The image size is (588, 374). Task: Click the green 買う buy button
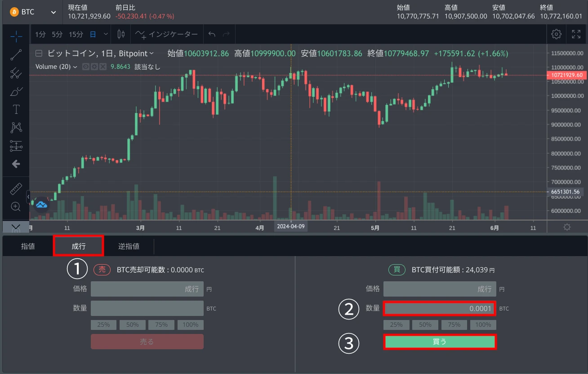[440, 342]
